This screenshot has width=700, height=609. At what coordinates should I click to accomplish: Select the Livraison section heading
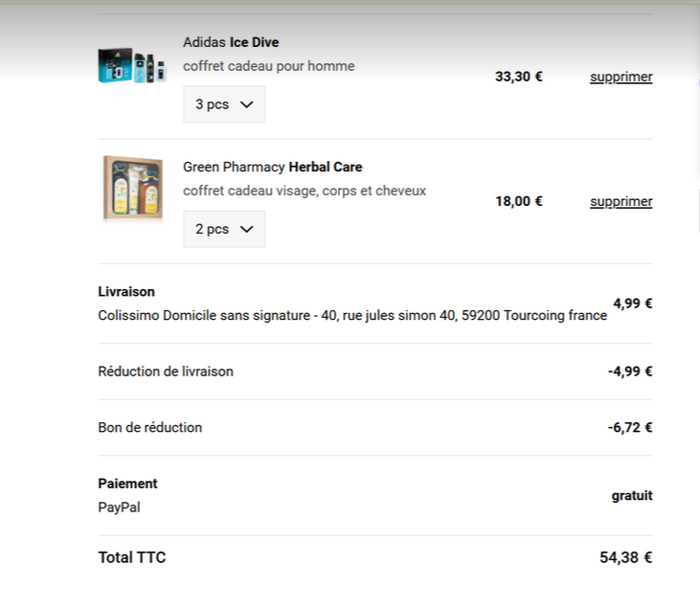pyautogui.click(x=126, y=291)
